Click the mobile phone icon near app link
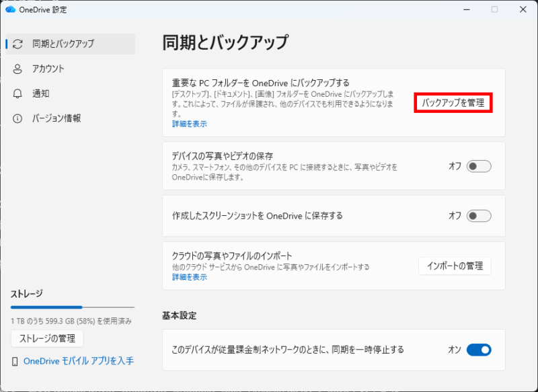This screenshot has height=392, width=538. tap(15, 361)
